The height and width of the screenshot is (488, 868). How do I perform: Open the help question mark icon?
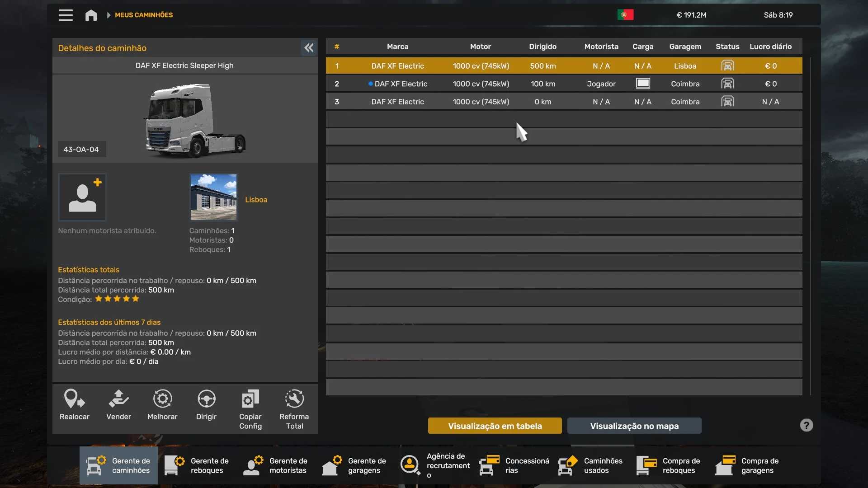coord(806,425)
